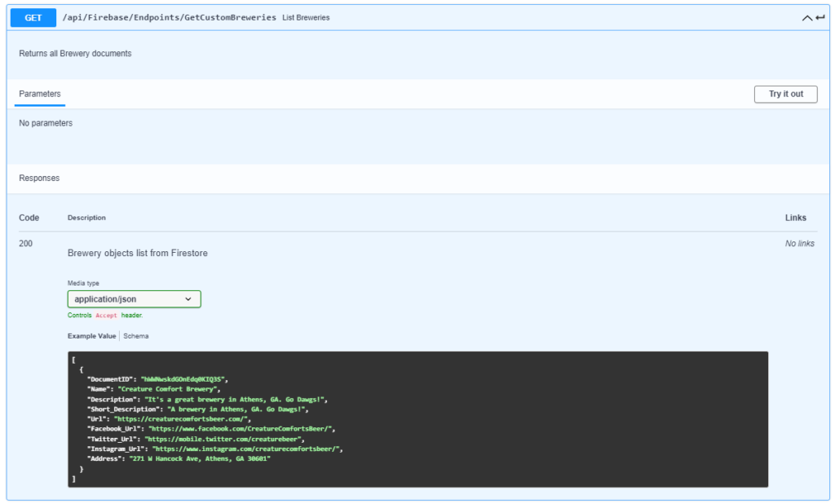Click the GetCustomBreweries endpoint path

tap(169, 17)
